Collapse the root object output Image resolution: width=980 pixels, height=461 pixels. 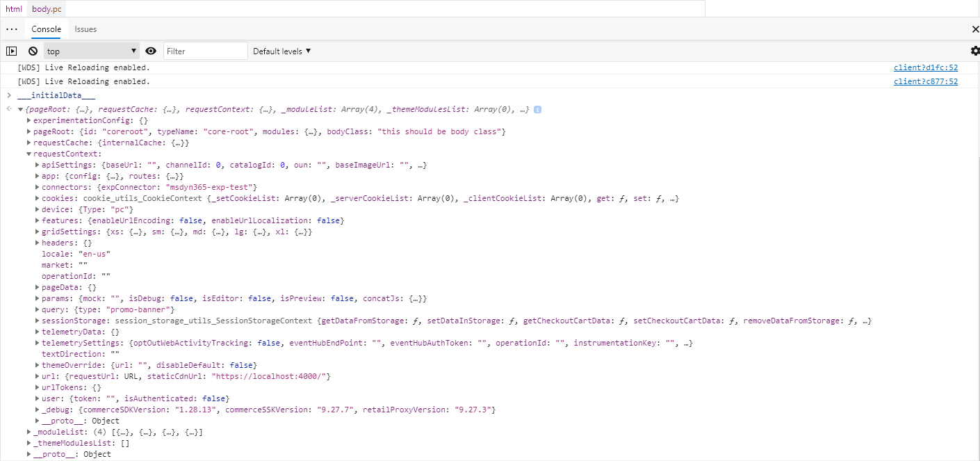(21, 110)
